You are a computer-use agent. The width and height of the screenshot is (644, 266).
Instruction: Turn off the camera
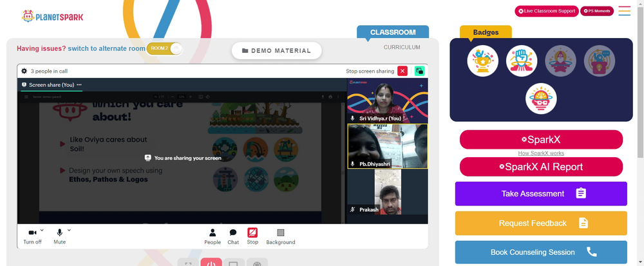click(32, 236)
